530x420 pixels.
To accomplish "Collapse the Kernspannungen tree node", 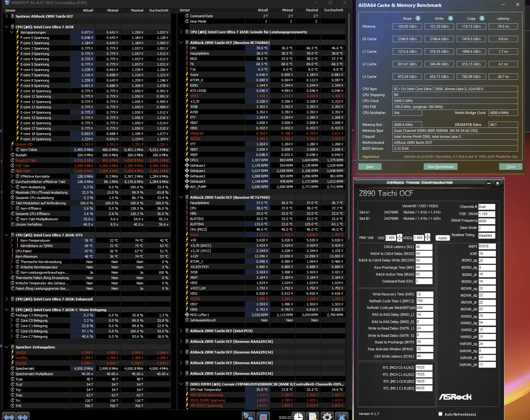I will tap(12, 32).
